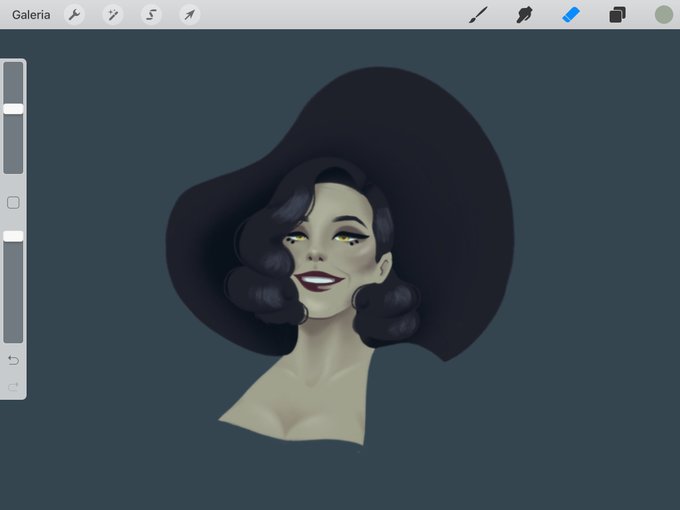
Task: Click the lower part of size slider track
Action: coord(13,144)
